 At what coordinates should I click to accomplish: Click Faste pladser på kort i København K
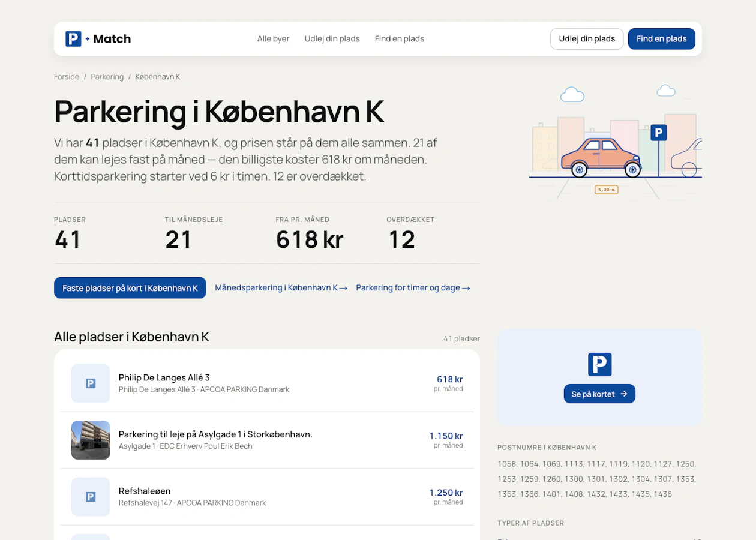click(x=130, y=288)
